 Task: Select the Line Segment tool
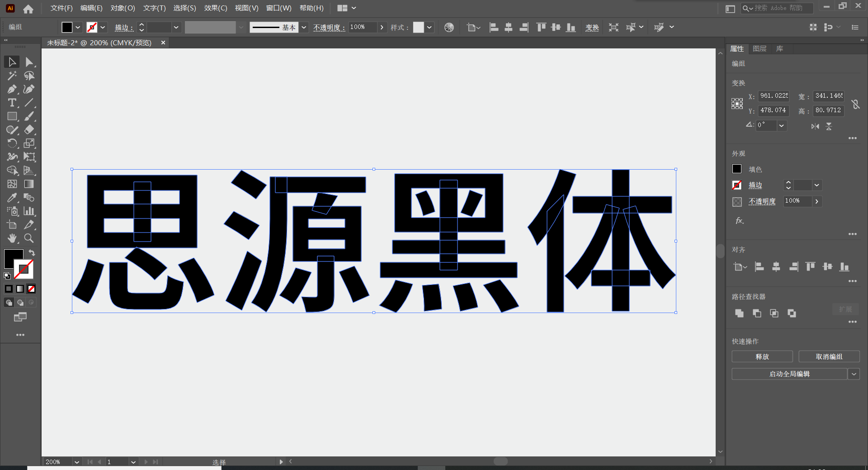coord(29,103)
